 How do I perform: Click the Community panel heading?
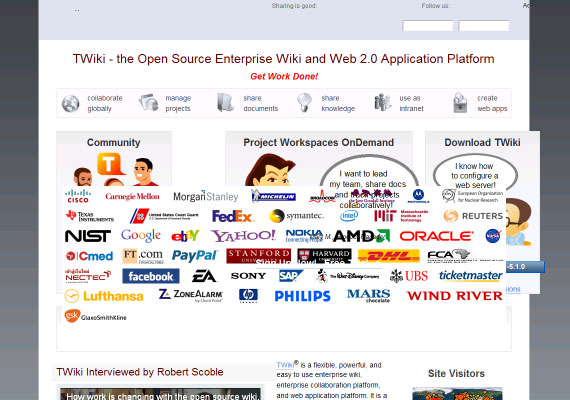coord(113,143)
